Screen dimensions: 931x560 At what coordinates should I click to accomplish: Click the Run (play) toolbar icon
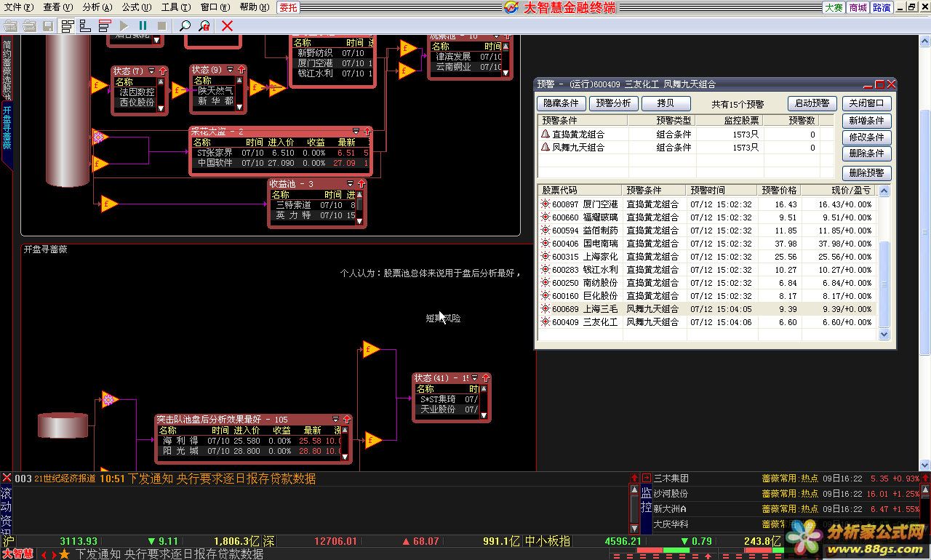click(124, 26)
